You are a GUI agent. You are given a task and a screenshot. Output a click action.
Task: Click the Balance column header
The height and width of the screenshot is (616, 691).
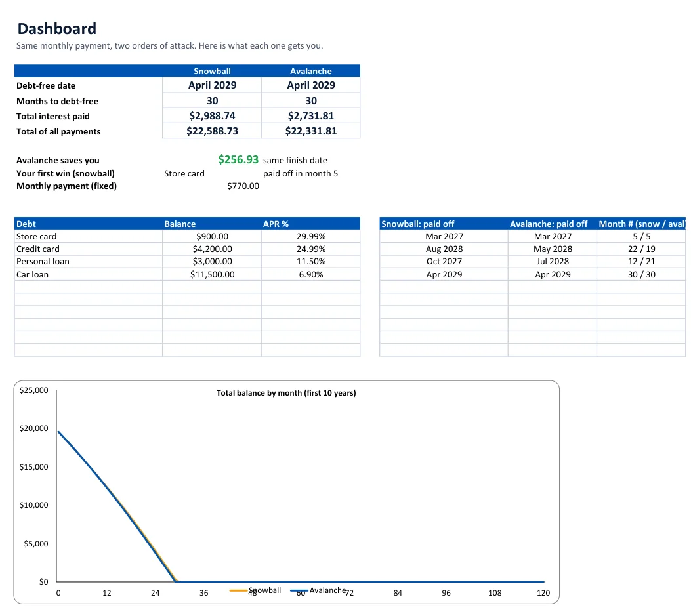point(180,224)
